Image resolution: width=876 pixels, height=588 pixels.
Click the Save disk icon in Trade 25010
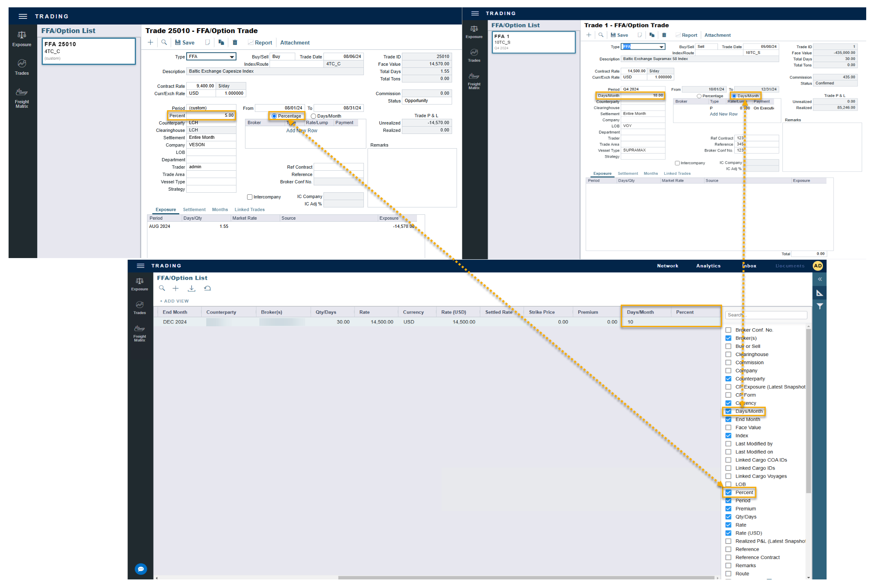(x=178, y=42)
